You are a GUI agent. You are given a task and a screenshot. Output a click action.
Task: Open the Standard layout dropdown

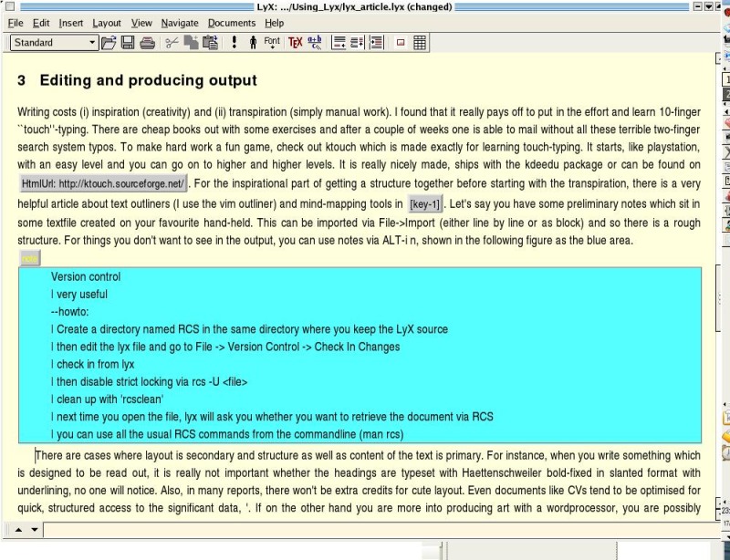tap(55, 42)
